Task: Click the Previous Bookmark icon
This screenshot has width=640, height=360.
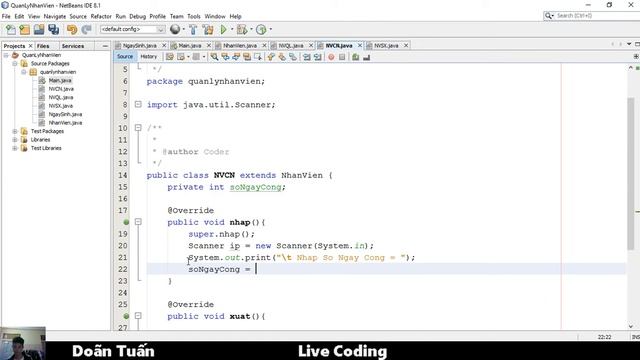Action: pos(271,57)
